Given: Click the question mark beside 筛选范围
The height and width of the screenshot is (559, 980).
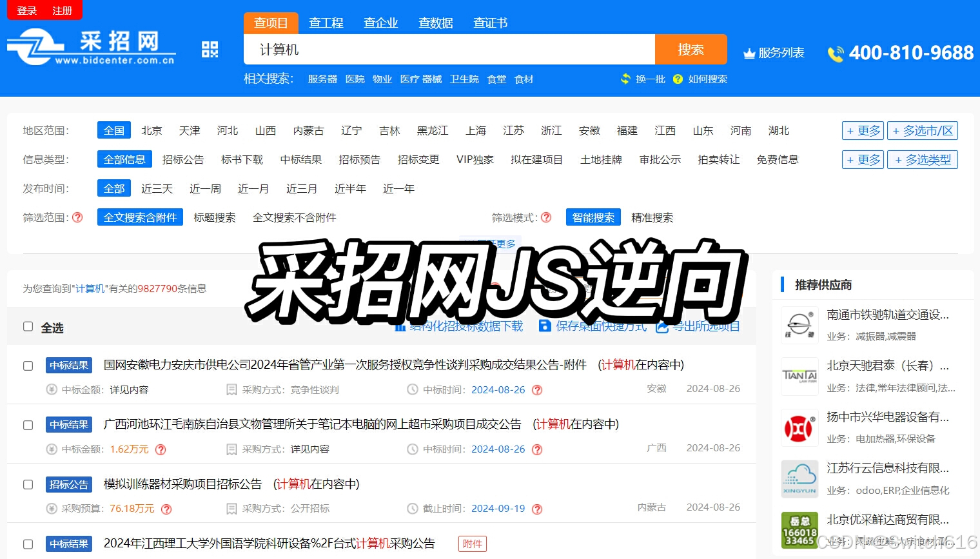Looking at the screenshot, I should point(77,217).
